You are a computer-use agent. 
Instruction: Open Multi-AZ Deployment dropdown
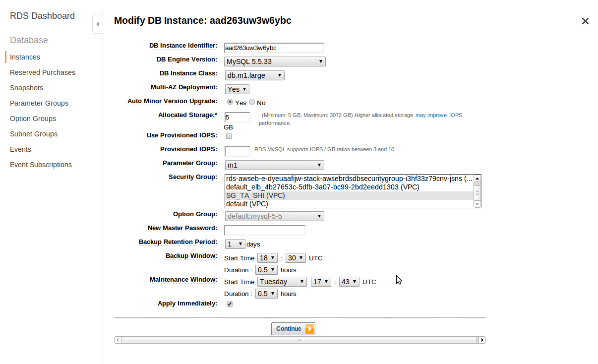point(237,89)
